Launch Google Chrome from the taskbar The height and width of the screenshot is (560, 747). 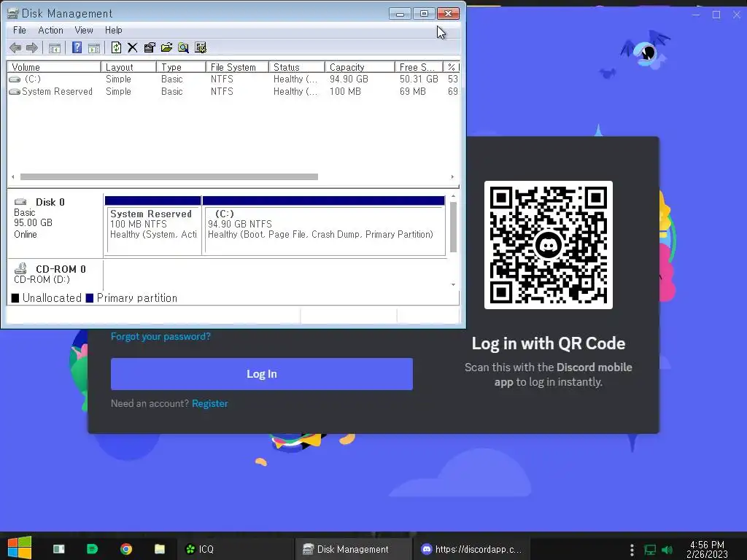coord(126,549)
